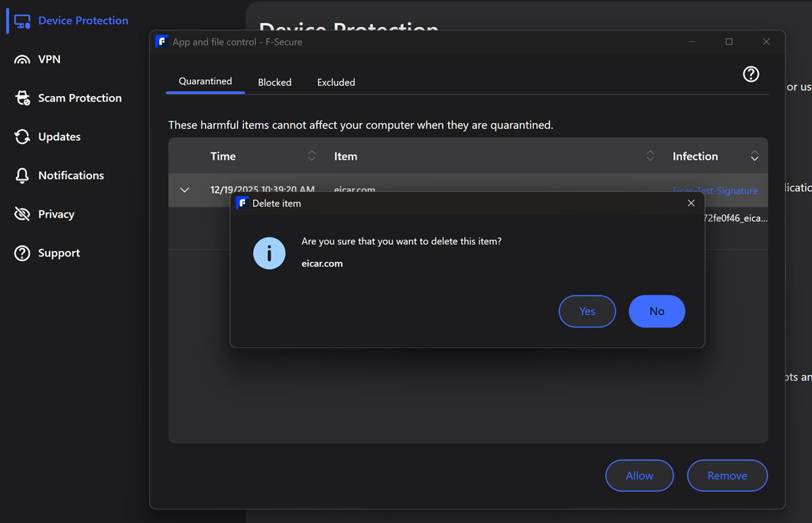This screenshot has width=812, height=523.
Task: Sort the list by Infection column
Action: pos(754,156)
